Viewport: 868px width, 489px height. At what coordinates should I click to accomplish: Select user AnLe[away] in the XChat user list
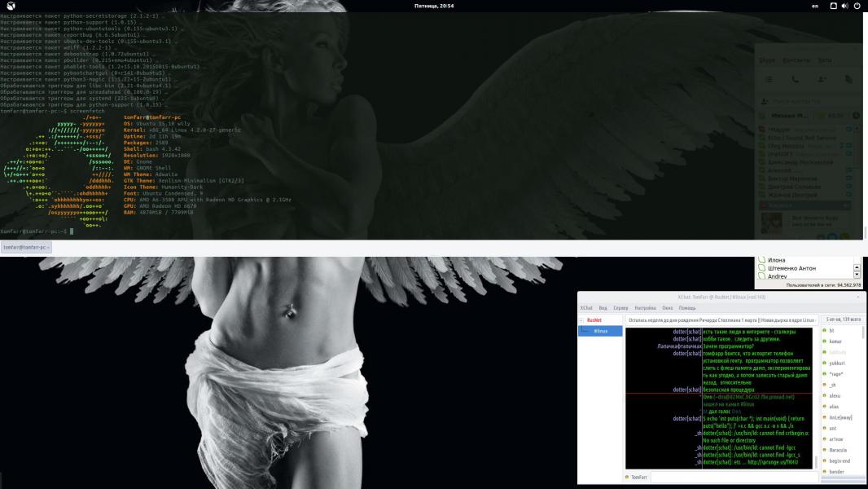click(842, 417)
